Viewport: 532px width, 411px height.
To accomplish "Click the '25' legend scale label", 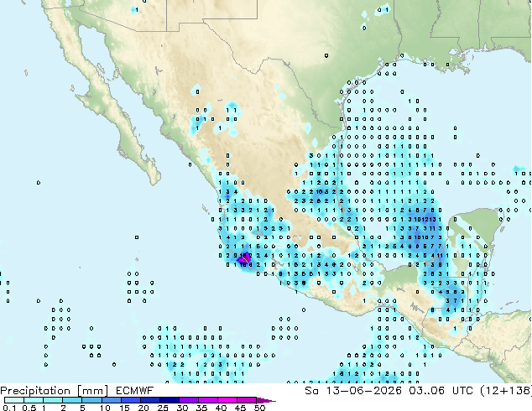I will click(163, 408).
